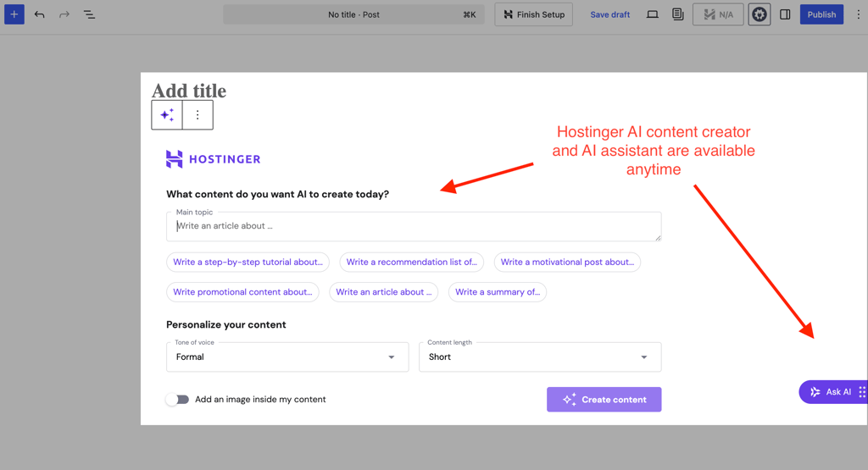Open block options three-dot menu
868x470 pixels.
tap(198, 115)
